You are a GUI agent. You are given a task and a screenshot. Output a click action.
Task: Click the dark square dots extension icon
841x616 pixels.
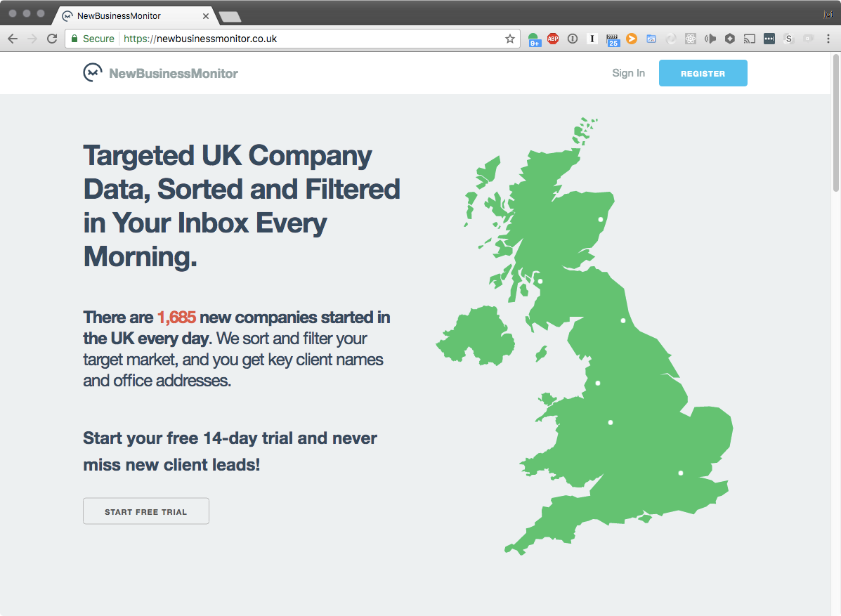coord(769,39)
